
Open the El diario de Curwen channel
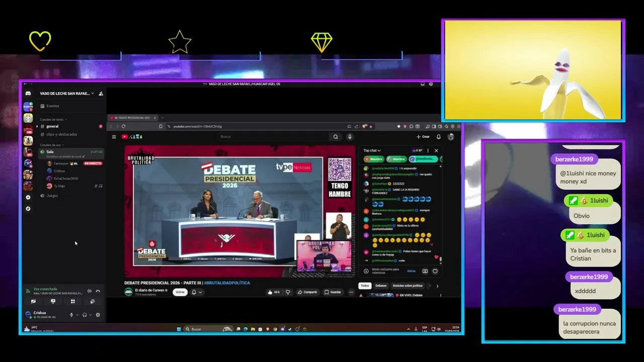(x=149, y=290)
